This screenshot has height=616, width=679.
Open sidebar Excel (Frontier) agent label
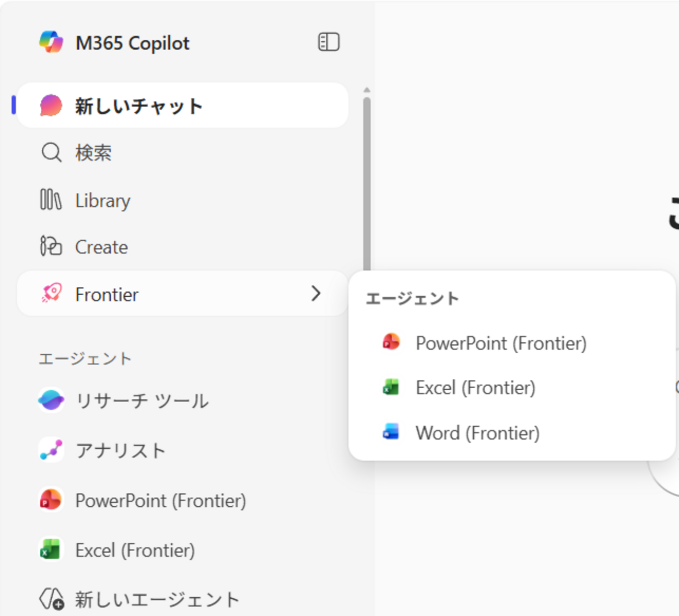coord(135,550)
